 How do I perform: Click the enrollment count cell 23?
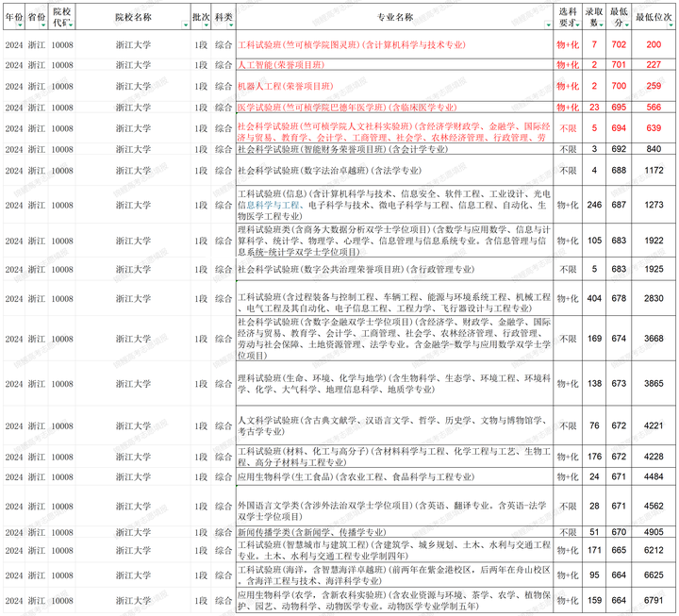point(594,107)
